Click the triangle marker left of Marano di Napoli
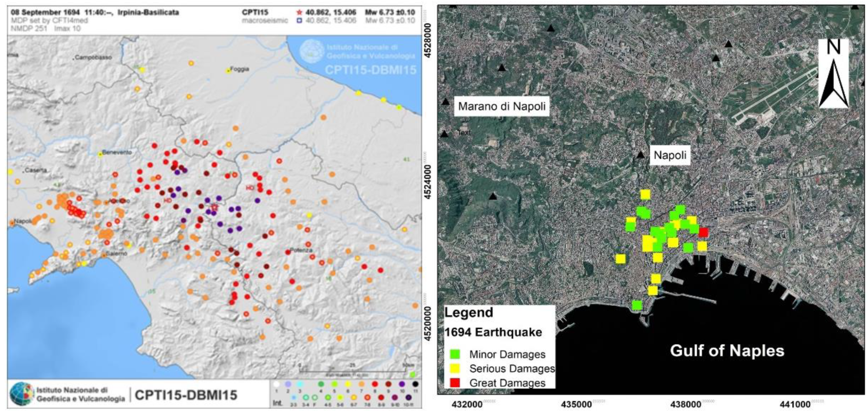Image resolution: width=868 pixels, height=415 pixels. [446, 101]
